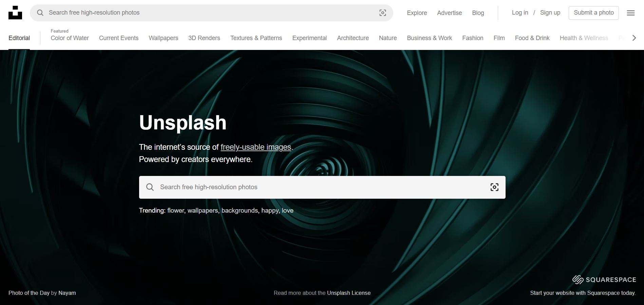644x305 pixels.
Task: Open the Business & Work topic
Action: click(x=429, y=38)
